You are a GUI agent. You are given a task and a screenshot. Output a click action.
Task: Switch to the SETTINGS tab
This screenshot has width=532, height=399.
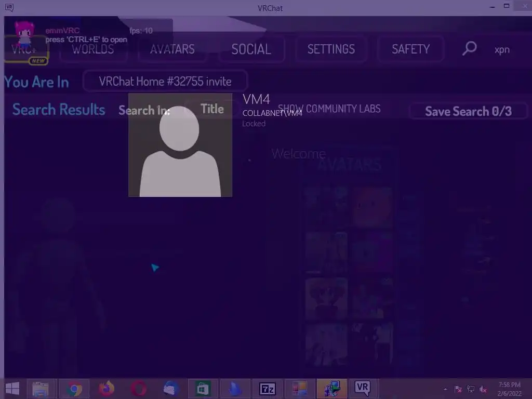331,49
